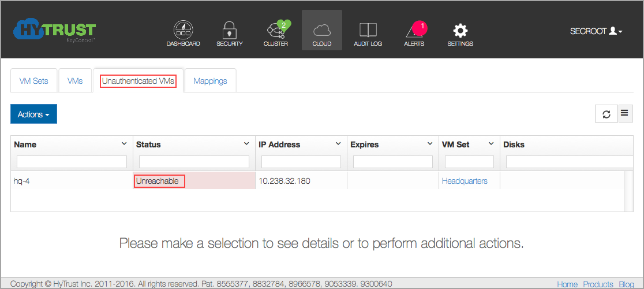Click the green cluster badge showing 2

(284, 25)
